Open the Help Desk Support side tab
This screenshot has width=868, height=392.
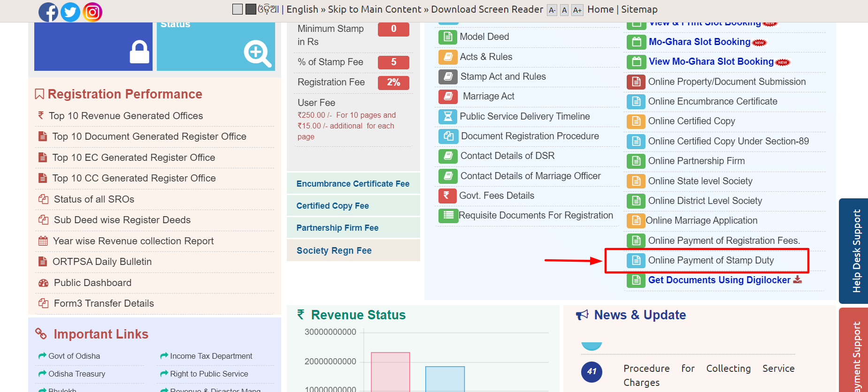coord(855,251)
